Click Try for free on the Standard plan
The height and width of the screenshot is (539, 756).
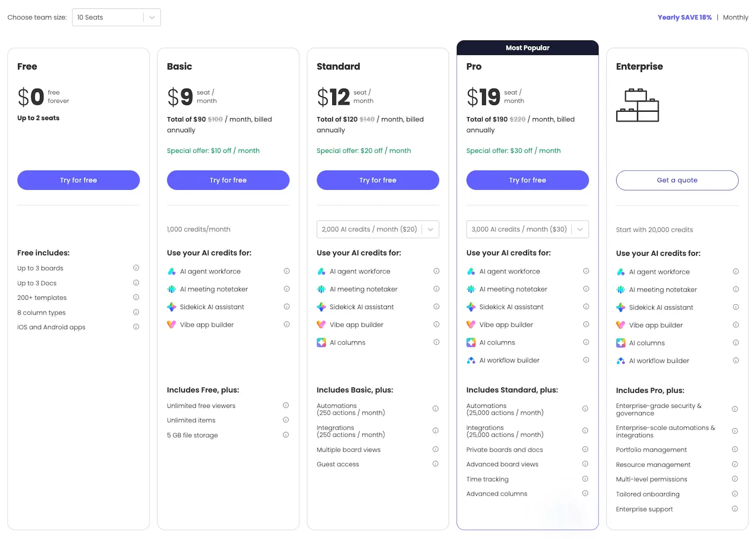(378, 180)
